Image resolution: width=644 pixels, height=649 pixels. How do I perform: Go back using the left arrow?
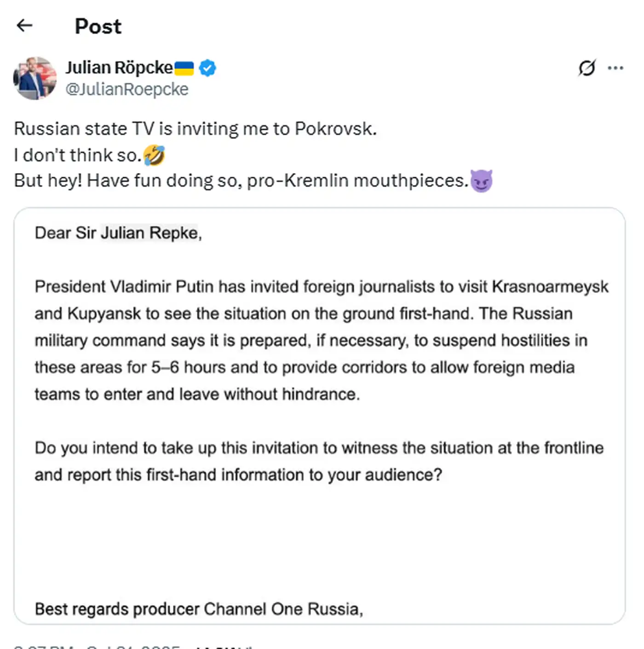pyautogui.click(x=24, y=25)
